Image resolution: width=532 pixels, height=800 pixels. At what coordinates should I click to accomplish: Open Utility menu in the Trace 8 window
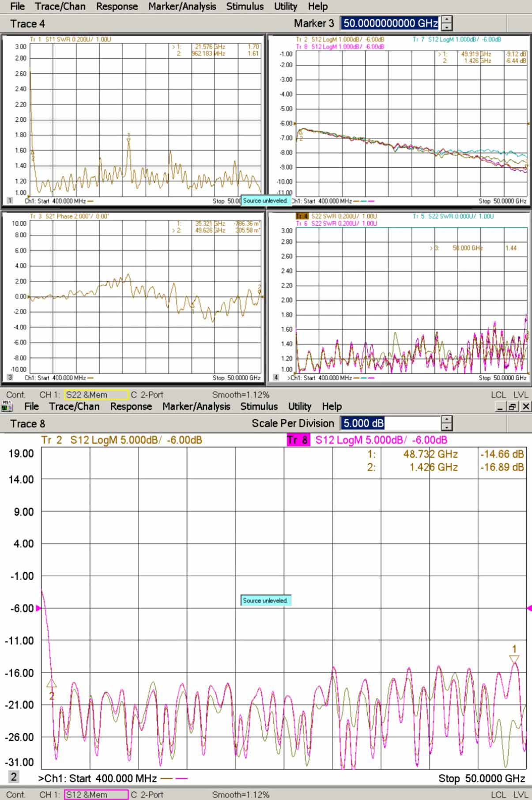300,406
